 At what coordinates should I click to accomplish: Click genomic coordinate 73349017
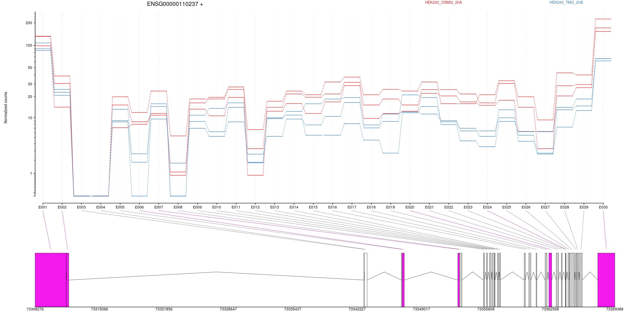pos(421,309)
